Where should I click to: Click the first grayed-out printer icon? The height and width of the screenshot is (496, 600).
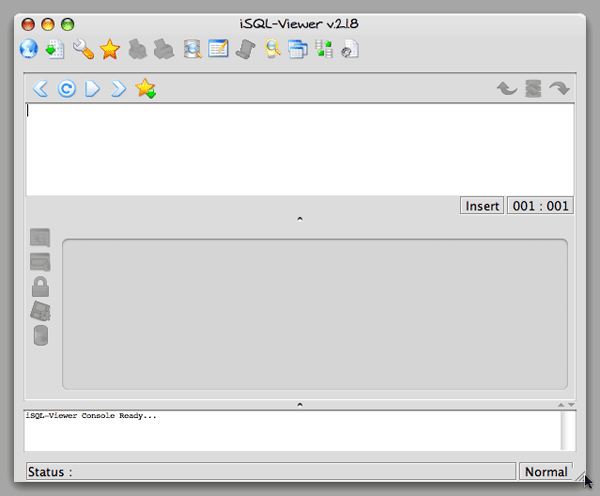click(137, 49)
